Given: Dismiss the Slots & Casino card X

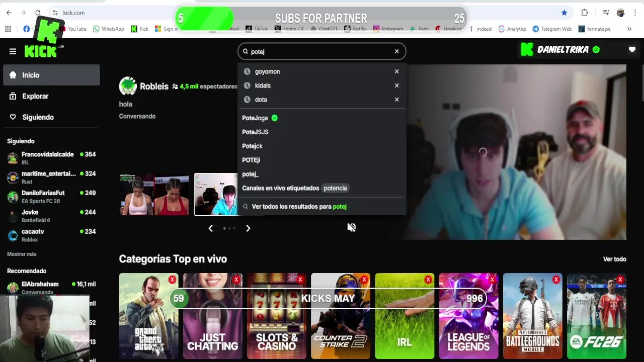Looking at the screenshot, I should 300,280.
